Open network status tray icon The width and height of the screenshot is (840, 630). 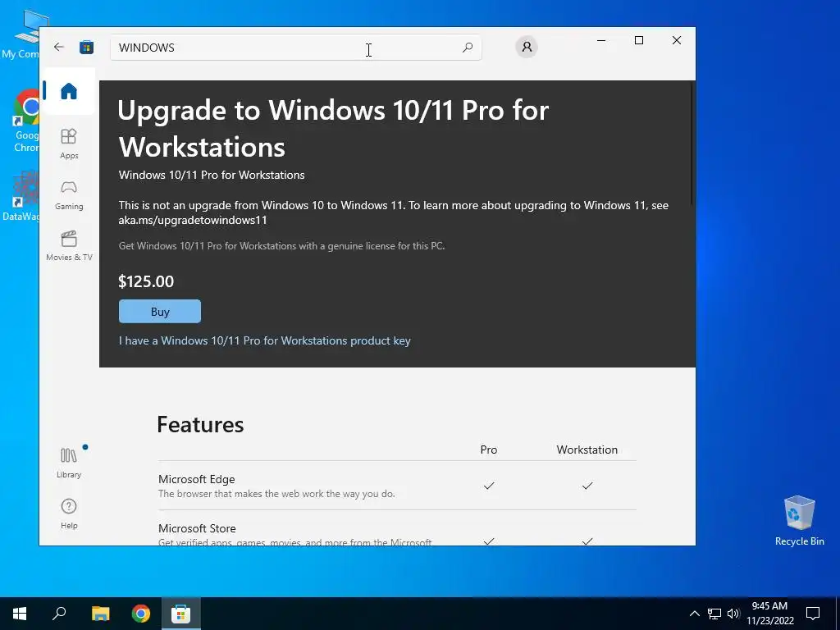tap(714, 614)
